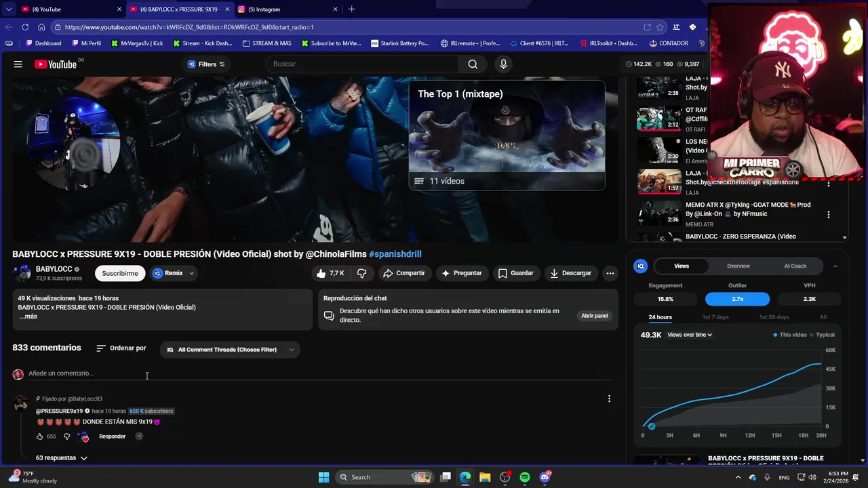Reply to comment with Responder
Viewport: 868px width, 488px height.
pos(112,436)
